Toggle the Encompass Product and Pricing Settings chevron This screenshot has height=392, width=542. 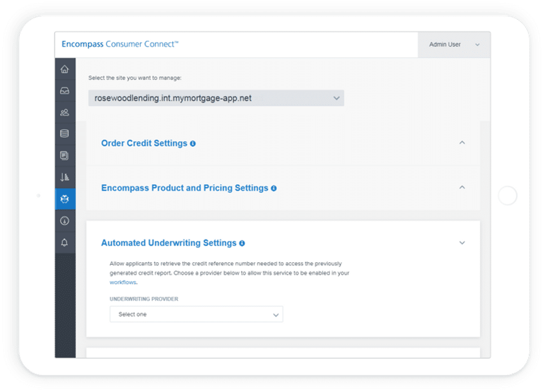pyautogui.click(x=462, y=188)
